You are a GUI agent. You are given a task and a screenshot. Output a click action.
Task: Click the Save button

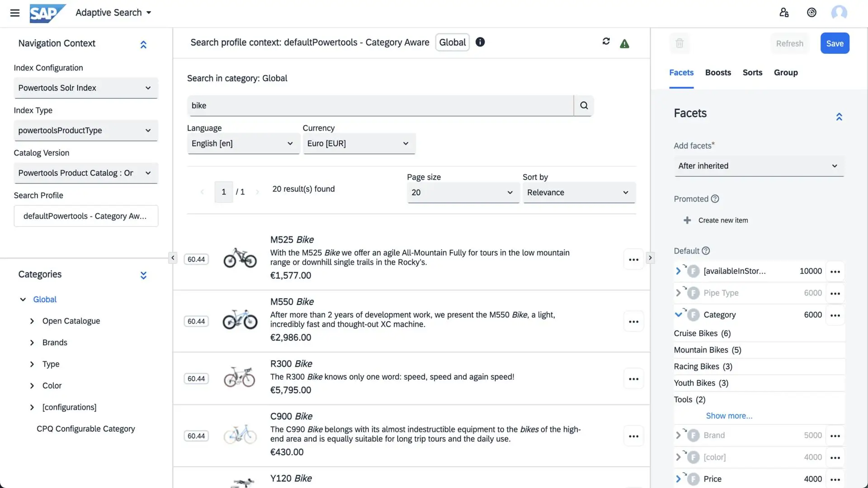click(x=835, y=43)
